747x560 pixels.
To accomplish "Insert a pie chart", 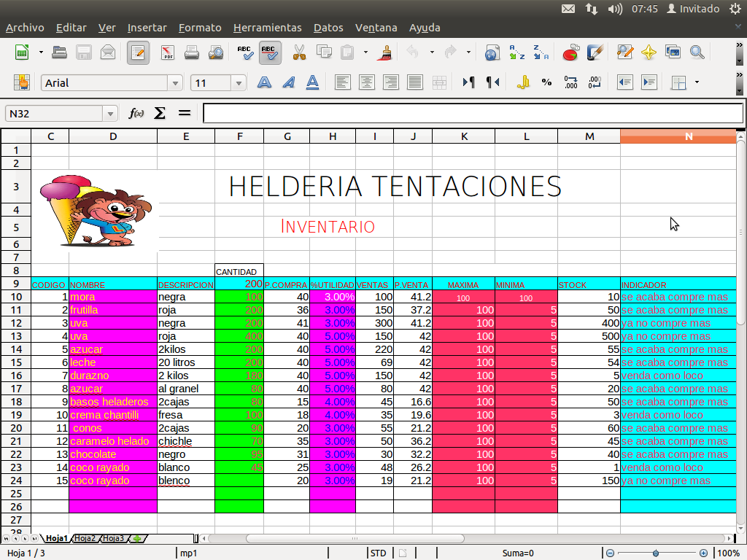I will coord(570,52).
